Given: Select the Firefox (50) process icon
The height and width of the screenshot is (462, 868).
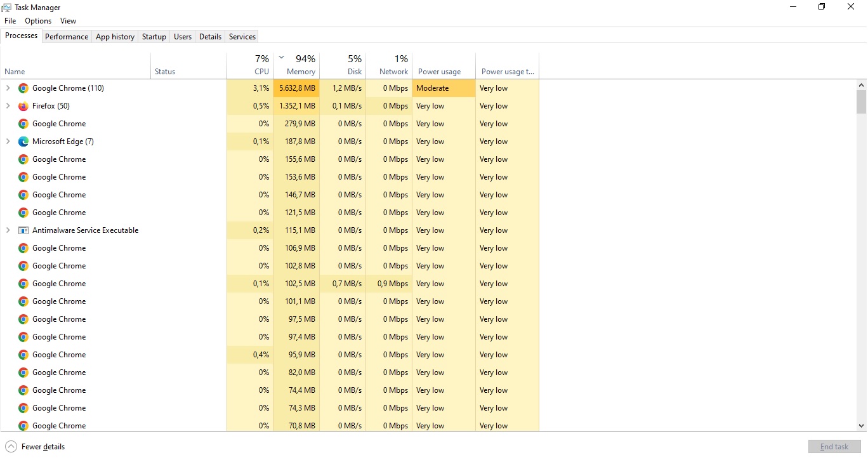Looking at the screenshot, I should (23, 106).
